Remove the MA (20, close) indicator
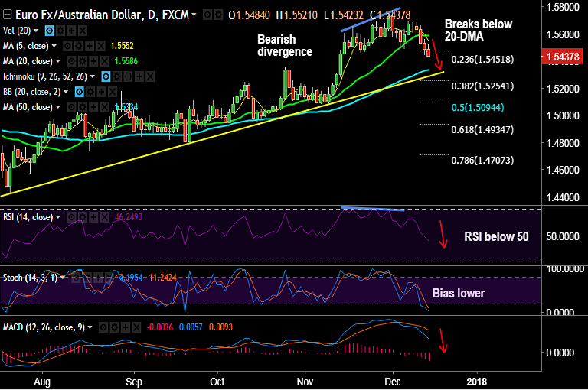Screen dimensions: 588x390 coord(105,61)
